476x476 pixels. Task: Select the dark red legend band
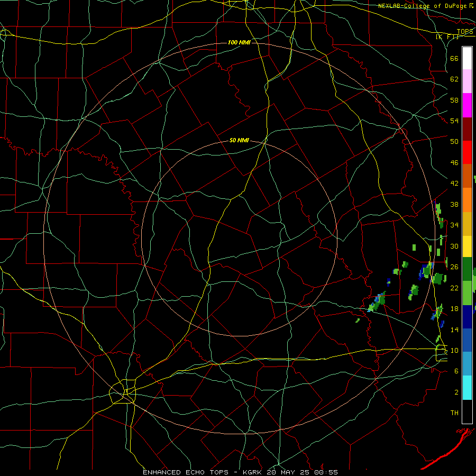point(467,129)
